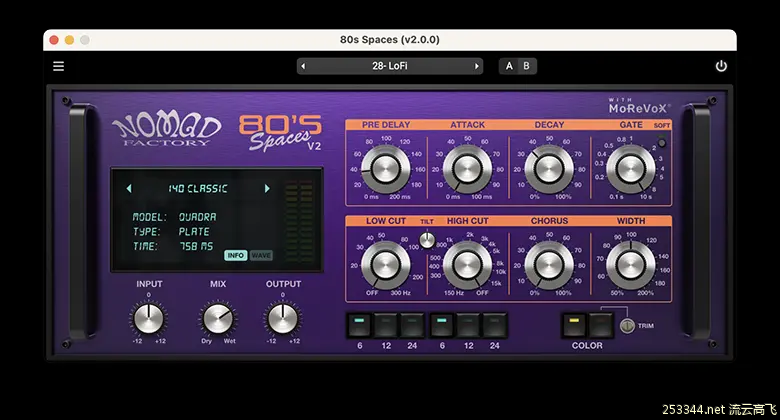Click the WIDTH knob
Viewport: 780px width, 420px height.
click(x=630, y=265)
